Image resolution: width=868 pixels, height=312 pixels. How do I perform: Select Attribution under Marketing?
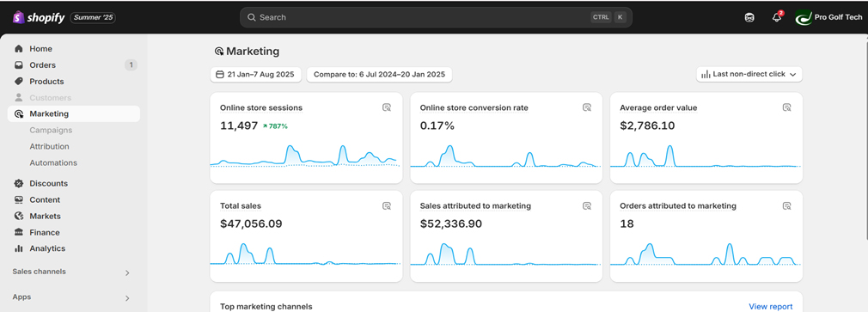tap(49, 147)
